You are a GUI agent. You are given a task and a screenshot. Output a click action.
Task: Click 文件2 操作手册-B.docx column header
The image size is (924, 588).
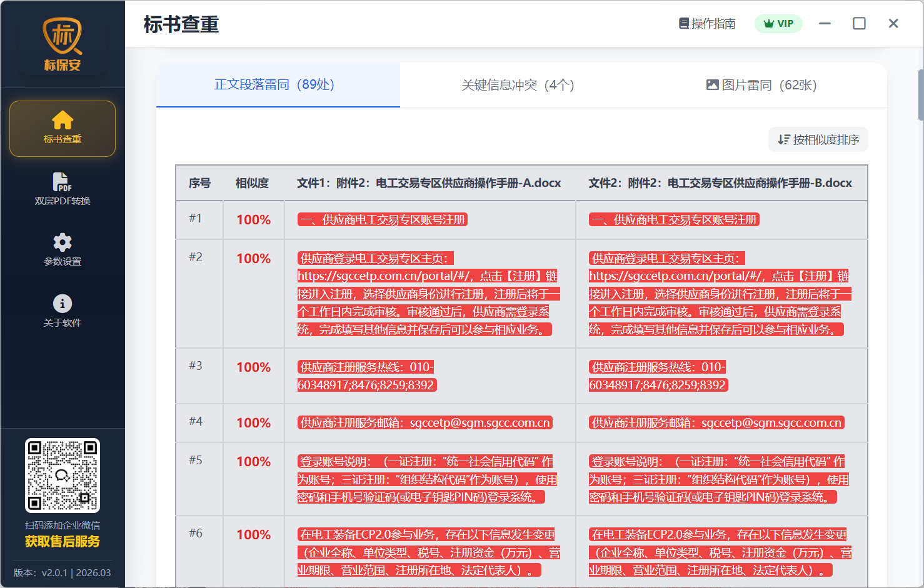pos(720,183)
